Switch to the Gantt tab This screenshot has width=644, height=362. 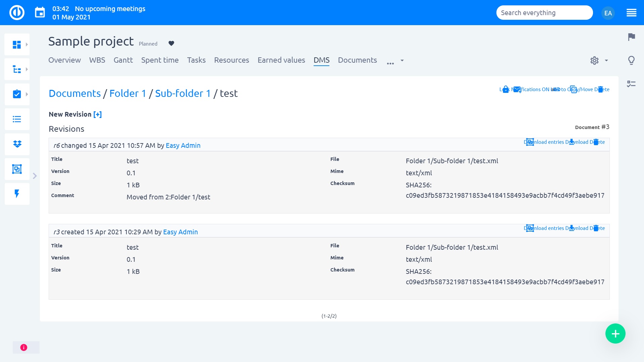click(123, 60)
